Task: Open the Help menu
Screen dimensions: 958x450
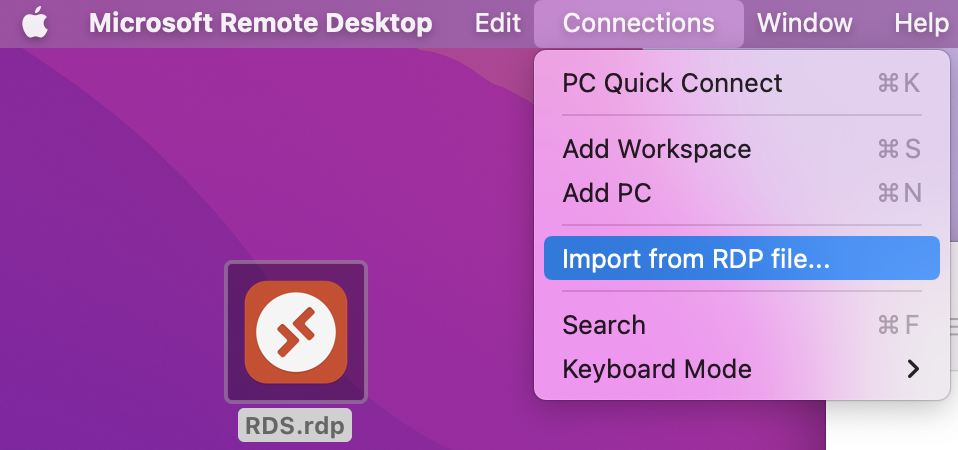Action: coord(921,23)
